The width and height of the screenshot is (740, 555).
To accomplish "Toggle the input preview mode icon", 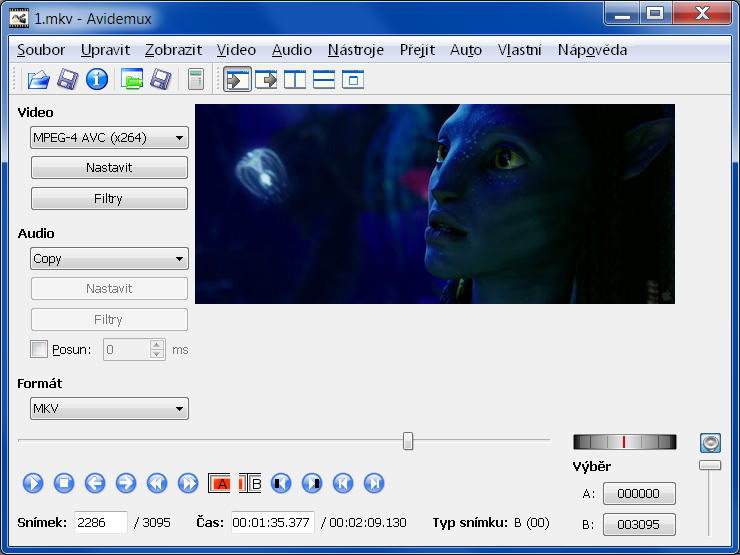I will (x=237, y=79).
